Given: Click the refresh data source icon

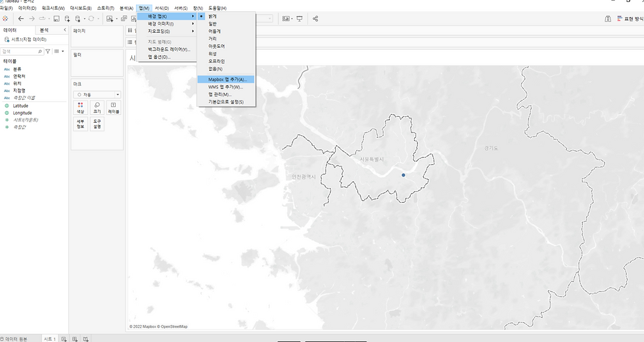Looking at the screenshot, I should coord(91,18).
